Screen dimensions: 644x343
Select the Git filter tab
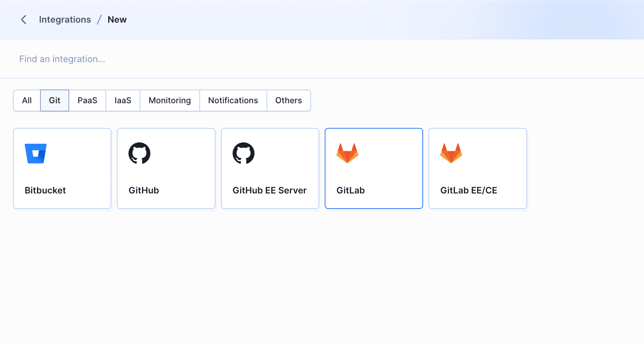[x=54, y=100]
